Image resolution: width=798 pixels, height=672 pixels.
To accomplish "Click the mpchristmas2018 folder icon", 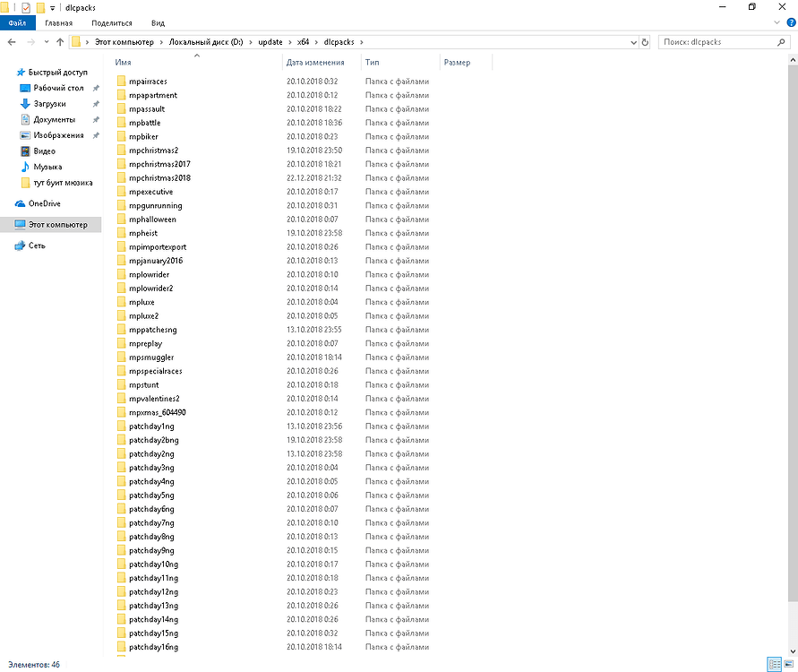I will [121, 177].
